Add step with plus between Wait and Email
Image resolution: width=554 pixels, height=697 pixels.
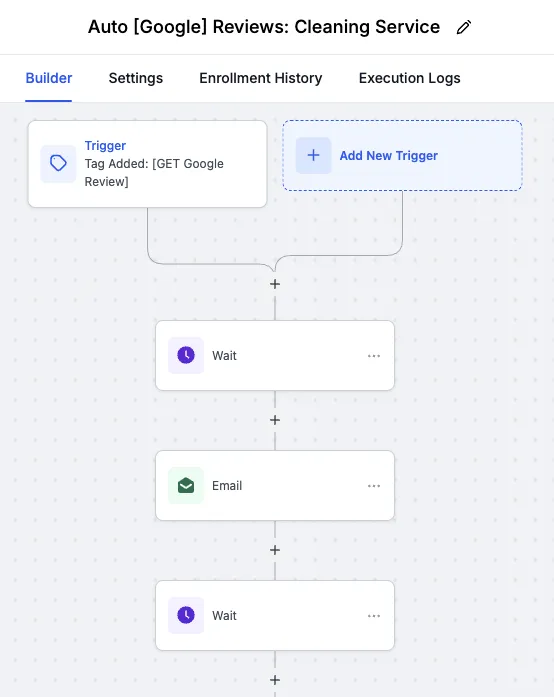pos(275,420)
